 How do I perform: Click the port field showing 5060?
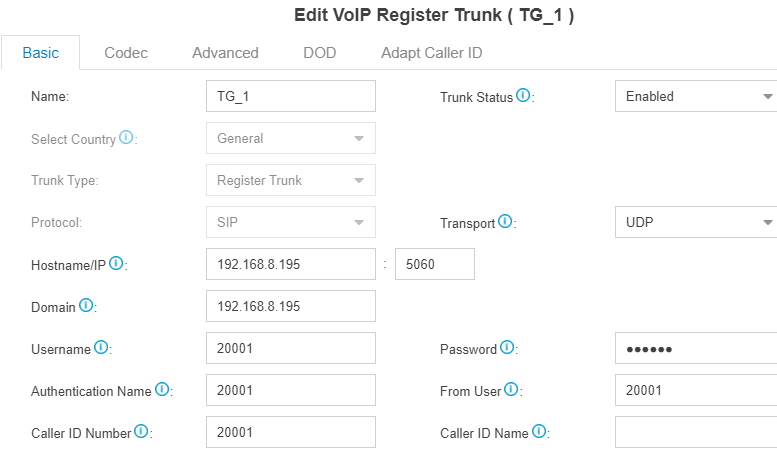click(x=435, y=264)
